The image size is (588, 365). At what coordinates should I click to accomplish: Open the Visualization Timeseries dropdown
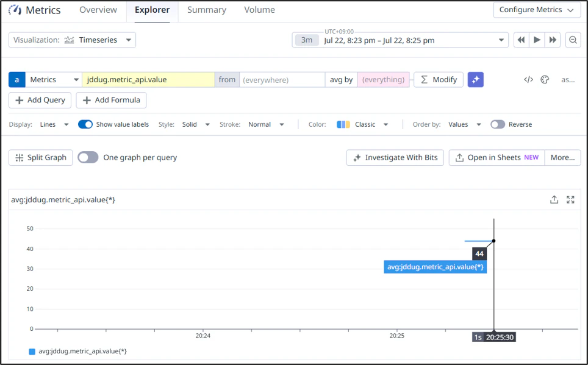(x=73, y=40)
